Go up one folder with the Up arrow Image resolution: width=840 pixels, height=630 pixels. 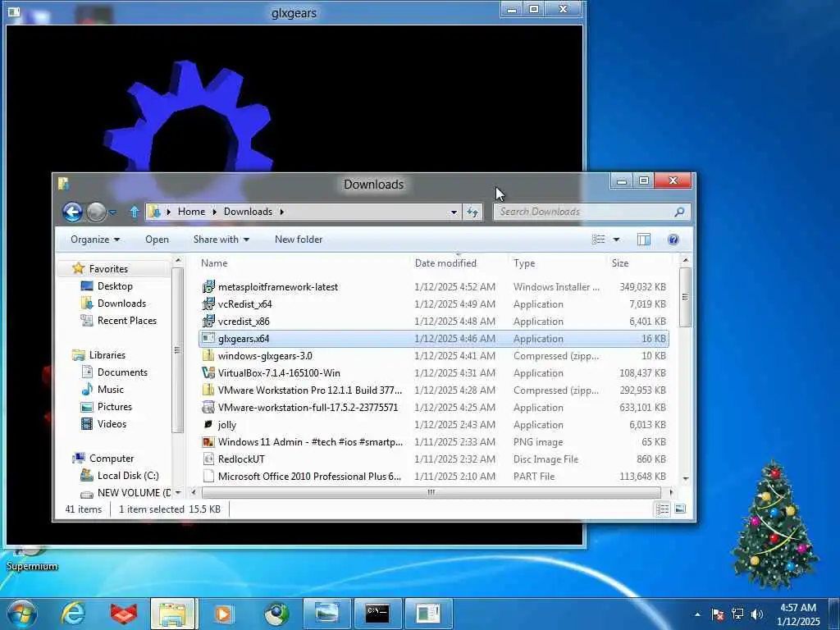135,212
